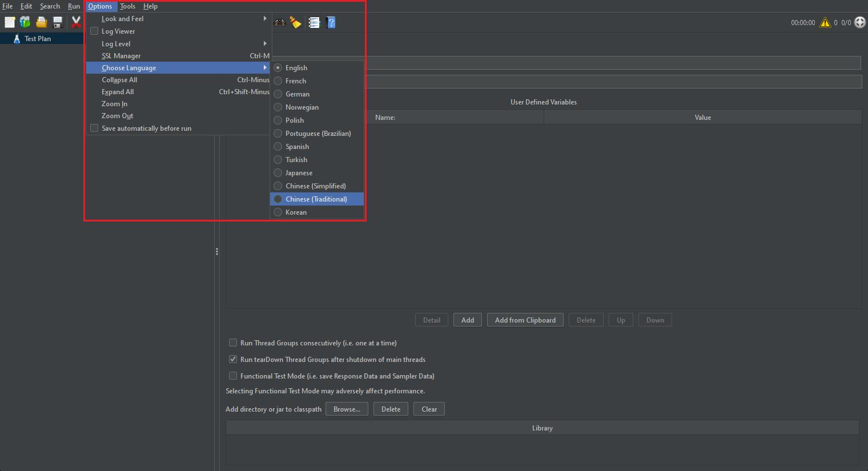Choose Collapse All menu entry
The width and height of the screenshot is (868, 471).
pyautogui.click(x=178, y=79)
